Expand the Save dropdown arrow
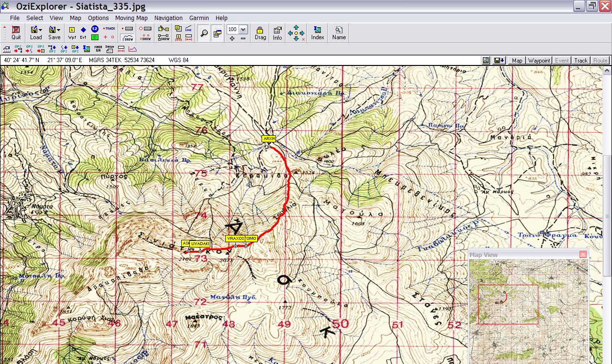 click(x=59, y=30)
